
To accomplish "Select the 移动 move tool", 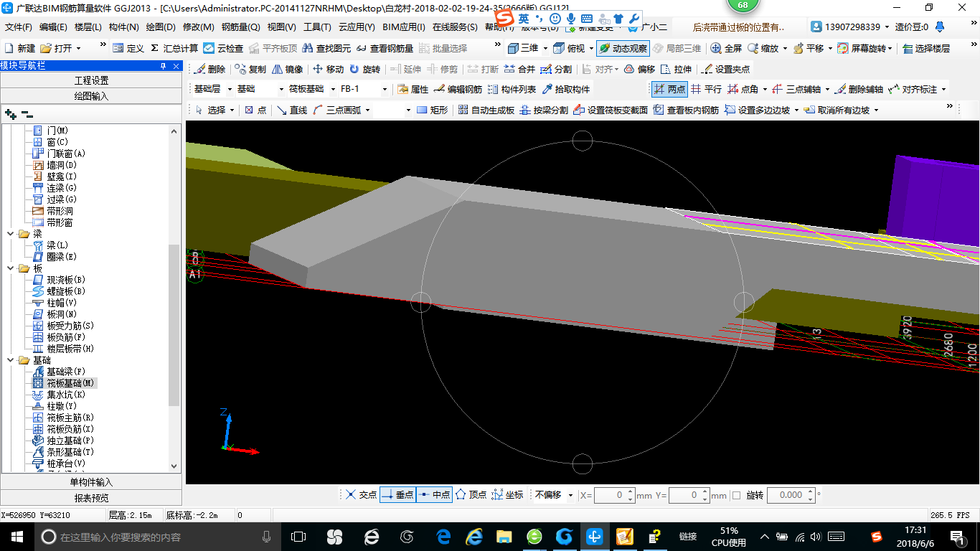I will (x=328, y=70).
